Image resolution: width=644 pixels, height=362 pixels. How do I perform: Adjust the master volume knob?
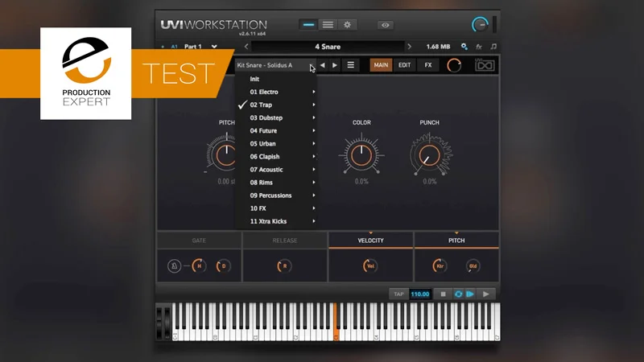coord(479,25)
